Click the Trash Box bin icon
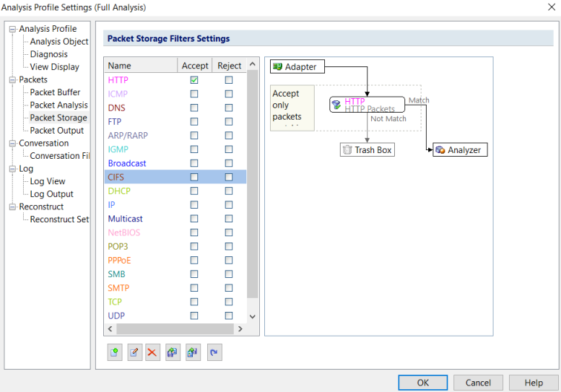This screenshot has height=392, width=561. (347, 149)
